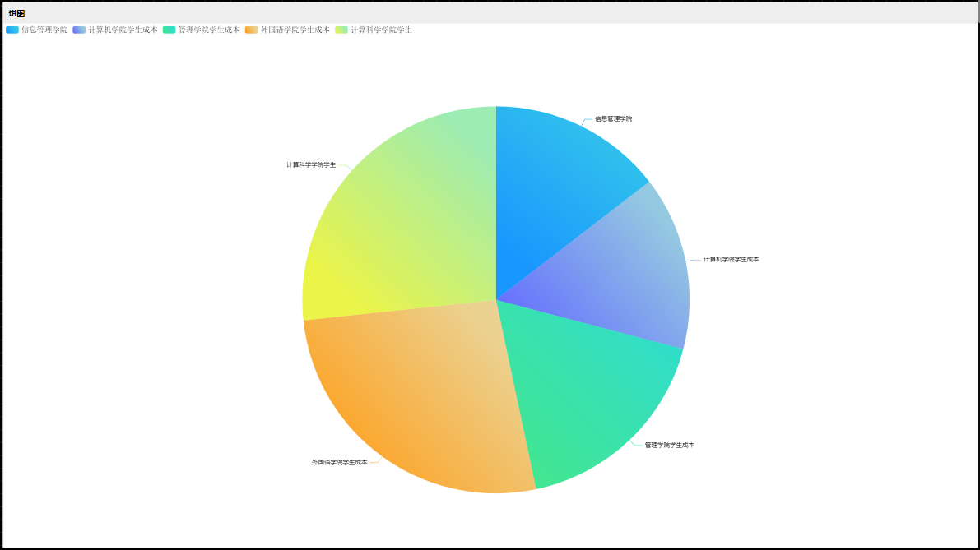Screen dimensions: 980x550
Task: Click the 外国语学院学生成本 label beside the pie
Action: pos(339,463)
